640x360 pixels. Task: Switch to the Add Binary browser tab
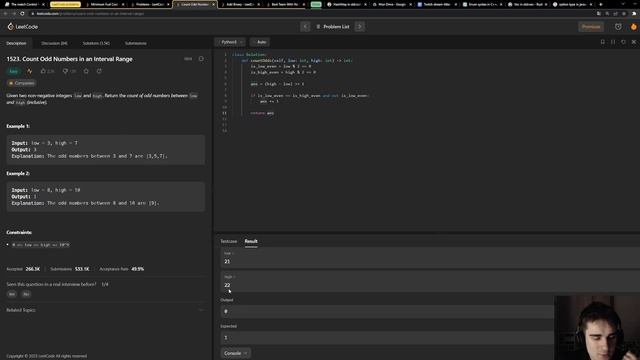tap(240, 4)
